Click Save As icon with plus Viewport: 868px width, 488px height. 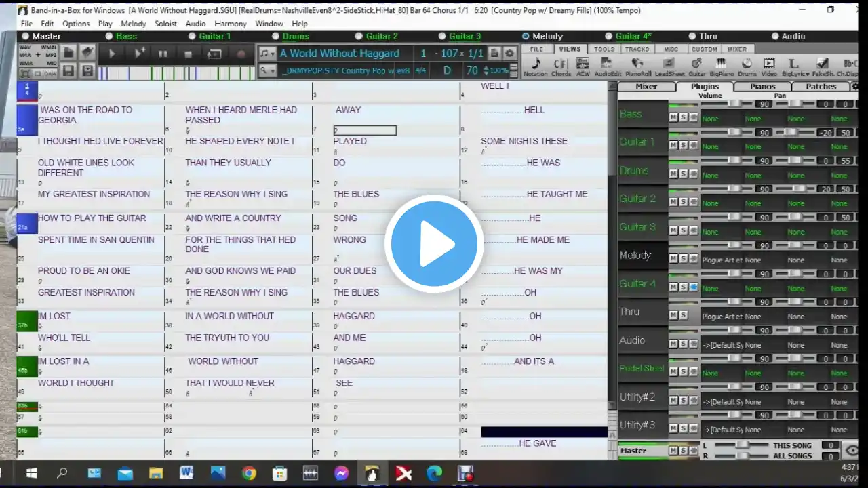(87, 70)
